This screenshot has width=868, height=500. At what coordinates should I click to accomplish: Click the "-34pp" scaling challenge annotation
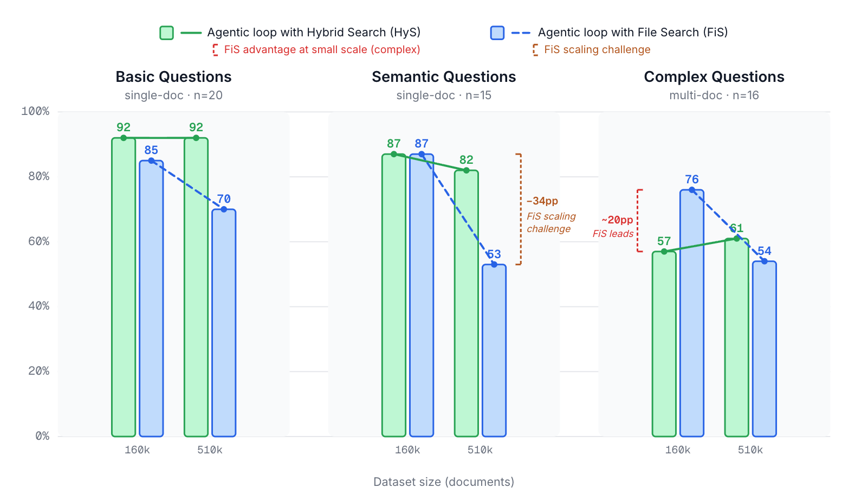coord(542,201)
